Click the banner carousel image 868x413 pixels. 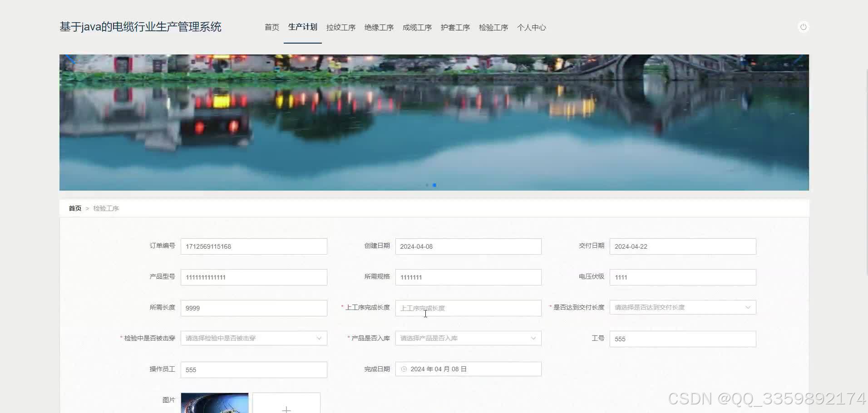pos(434,123)
